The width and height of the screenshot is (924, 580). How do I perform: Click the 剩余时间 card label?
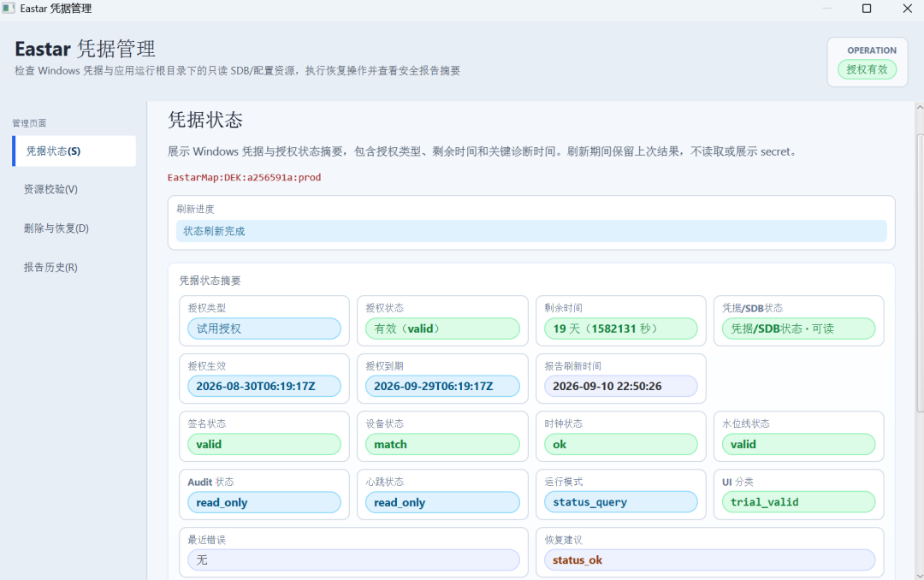tap(563, 308)
